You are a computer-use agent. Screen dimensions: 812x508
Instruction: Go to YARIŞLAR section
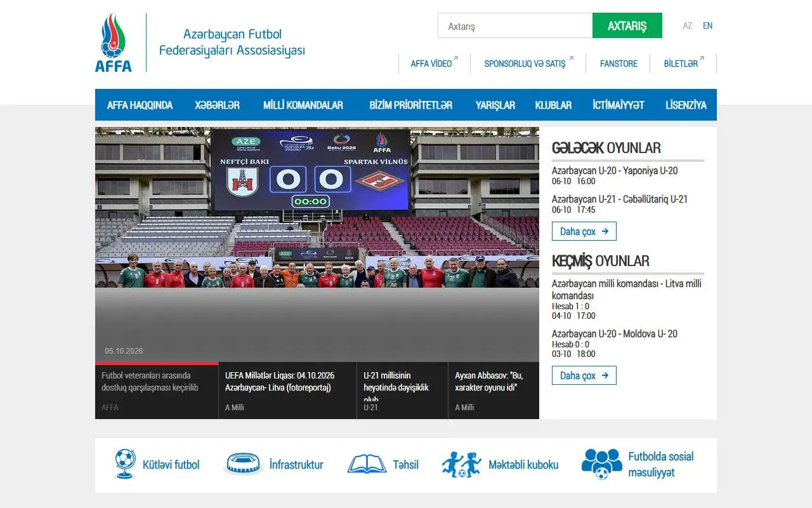click(x=495, y=105)
